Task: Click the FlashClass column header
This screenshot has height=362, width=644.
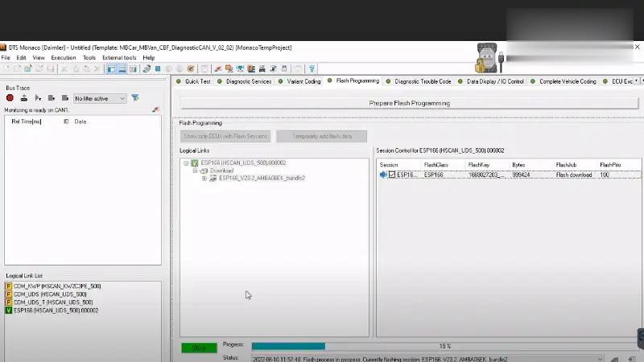Action: coord(436,165)
